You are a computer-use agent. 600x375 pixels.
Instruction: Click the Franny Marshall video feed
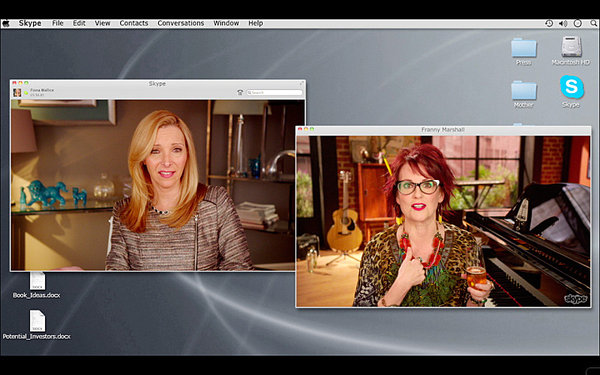(443, 221)
